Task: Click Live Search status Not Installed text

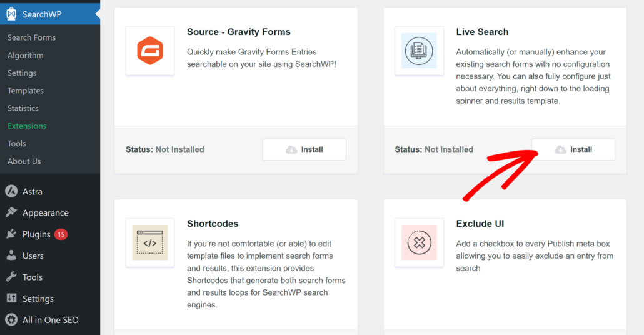Action: pyautogui.click(x=448, y=149)
